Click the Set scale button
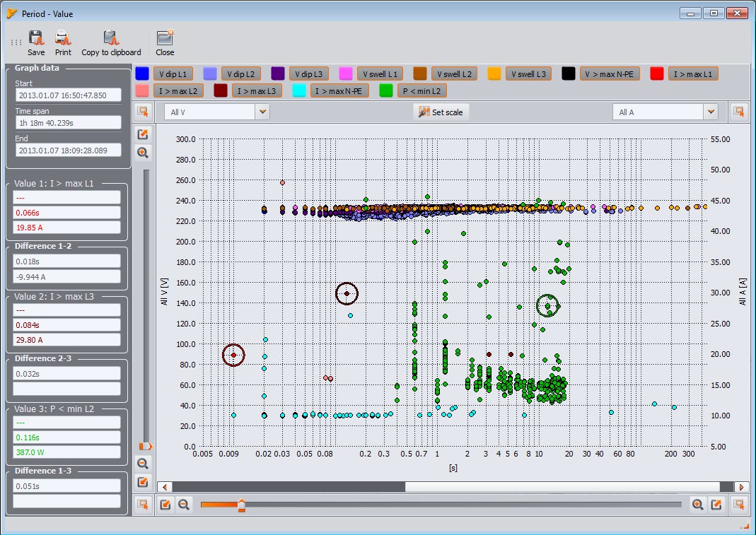The width and height of the screenshot is (756, 535). coord(443,112)
